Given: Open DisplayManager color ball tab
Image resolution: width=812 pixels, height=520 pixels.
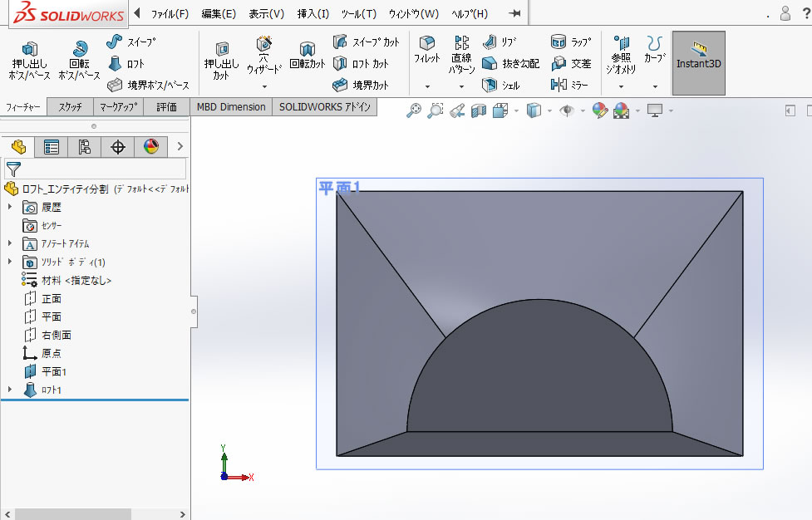Looking at the screenshot, I should click(x=150, y=147).
